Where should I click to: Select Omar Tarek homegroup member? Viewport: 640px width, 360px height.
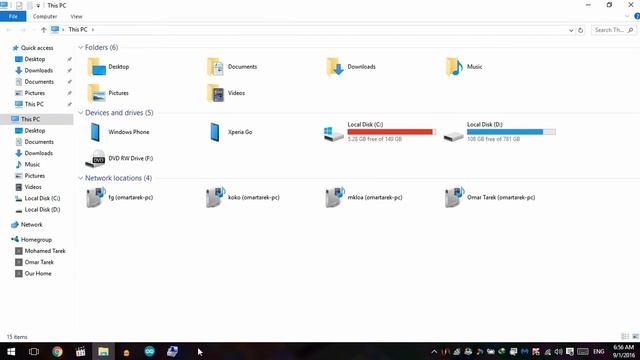(x=34, y=262)
